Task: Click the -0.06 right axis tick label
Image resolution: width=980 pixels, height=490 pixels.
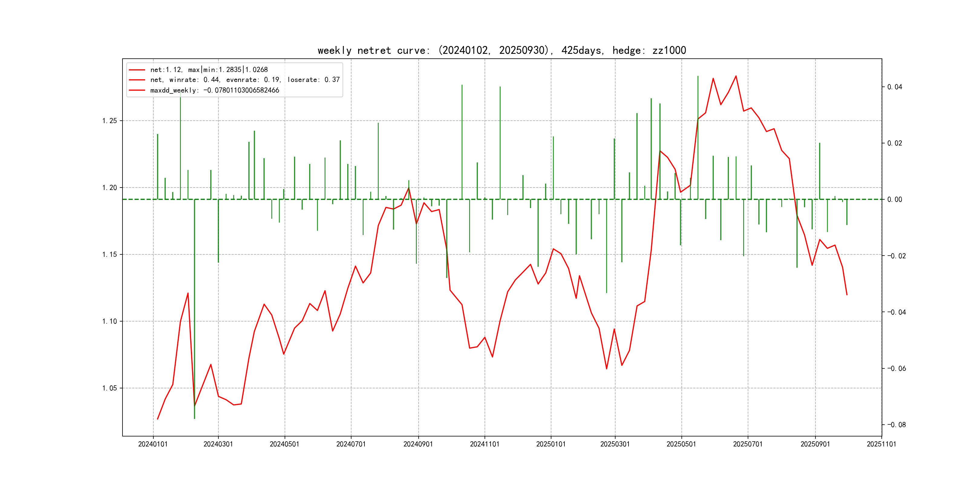Action: coord(896,368)
